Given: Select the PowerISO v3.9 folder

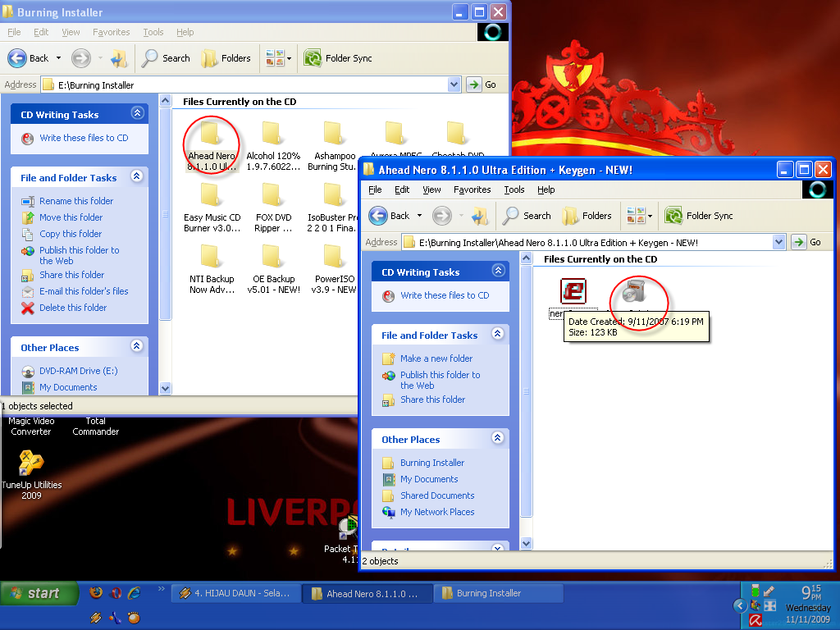Looking at the screenshot, I should click(x=334, y=269).
